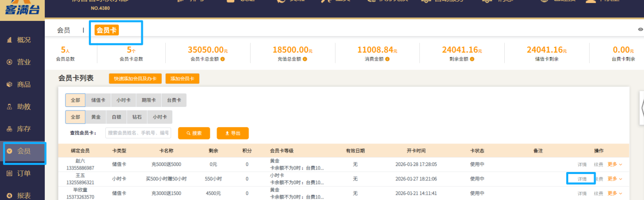Switch to the 会员 tab
The height and width of the screenshot is (200, 644).
click(x=64, y=31)
